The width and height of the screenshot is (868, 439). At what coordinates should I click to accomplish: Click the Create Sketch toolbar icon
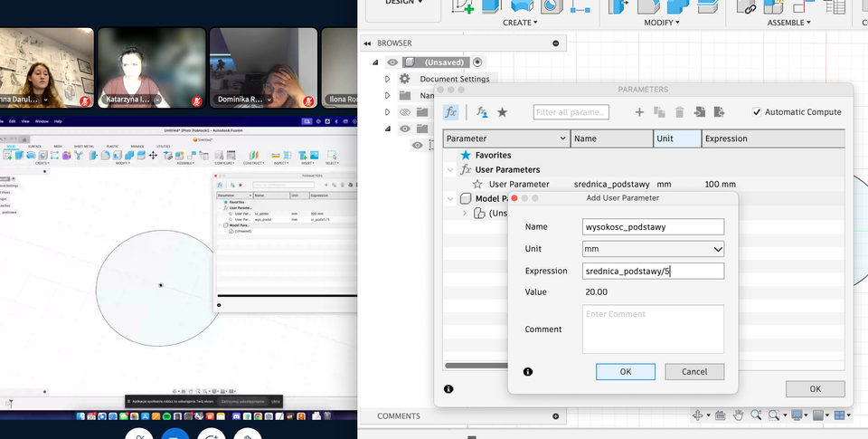coord(464,6)
